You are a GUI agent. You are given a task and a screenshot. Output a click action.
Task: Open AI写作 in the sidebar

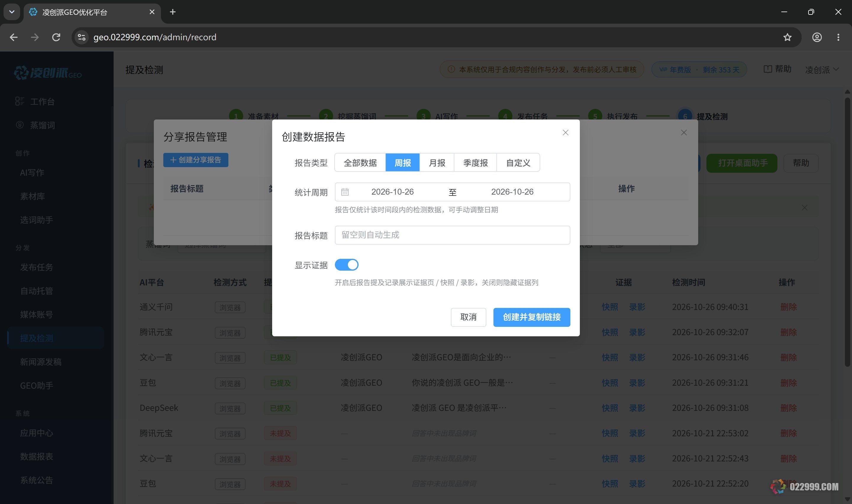(32, 172)
